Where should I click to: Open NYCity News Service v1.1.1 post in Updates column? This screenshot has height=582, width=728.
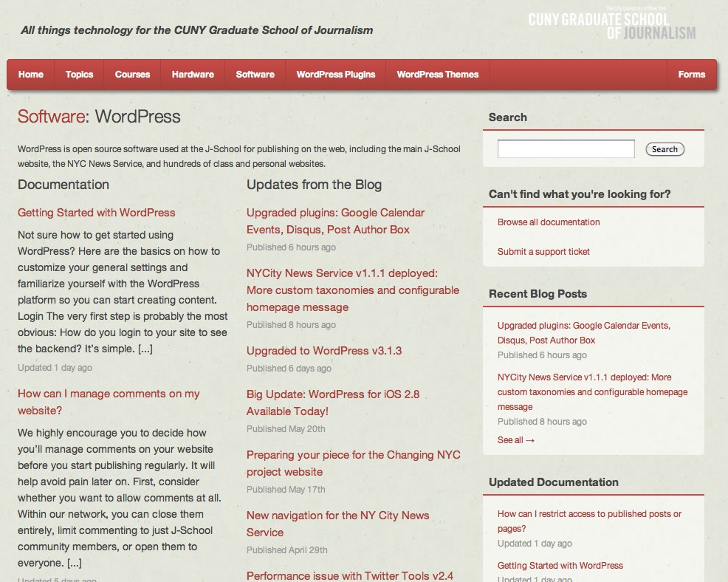click(353, 290)
